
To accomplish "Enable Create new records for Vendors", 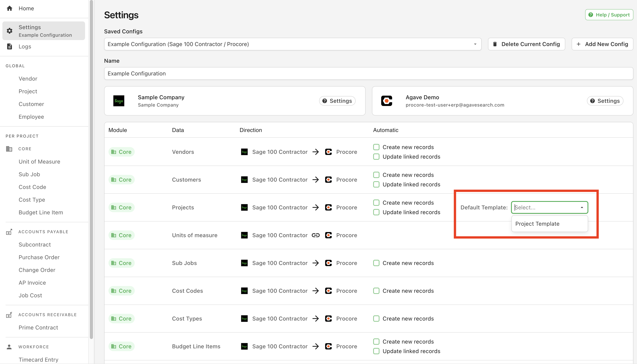I will coord(376,147).
